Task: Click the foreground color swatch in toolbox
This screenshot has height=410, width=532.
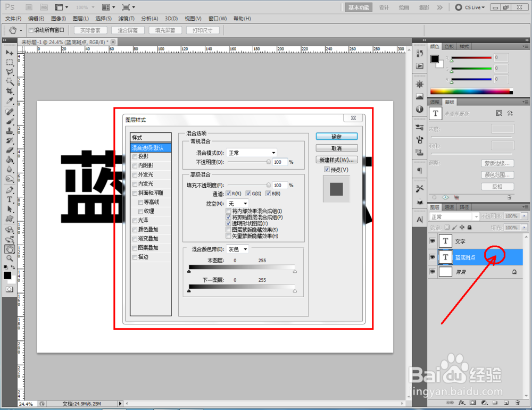Action: click(x=7, y=275)
